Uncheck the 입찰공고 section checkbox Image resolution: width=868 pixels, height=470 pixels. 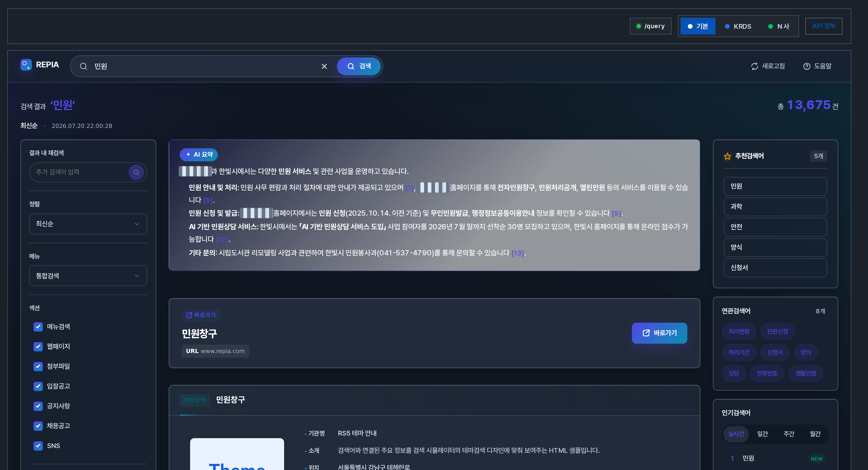[x=38, y=386]
